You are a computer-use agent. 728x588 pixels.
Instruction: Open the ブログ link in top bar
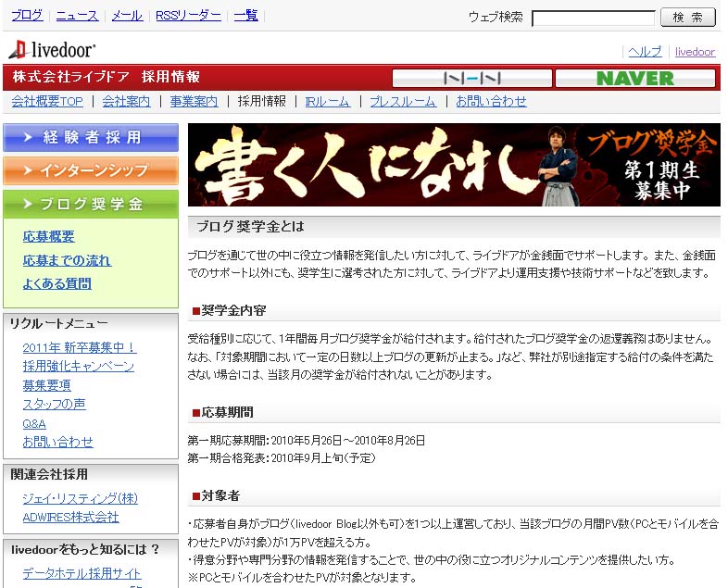[27, 16]
